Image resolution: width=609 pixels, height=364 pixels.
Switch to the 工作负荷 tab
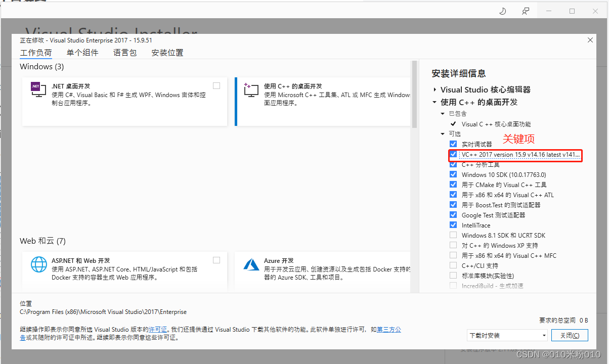pos(36,53)
